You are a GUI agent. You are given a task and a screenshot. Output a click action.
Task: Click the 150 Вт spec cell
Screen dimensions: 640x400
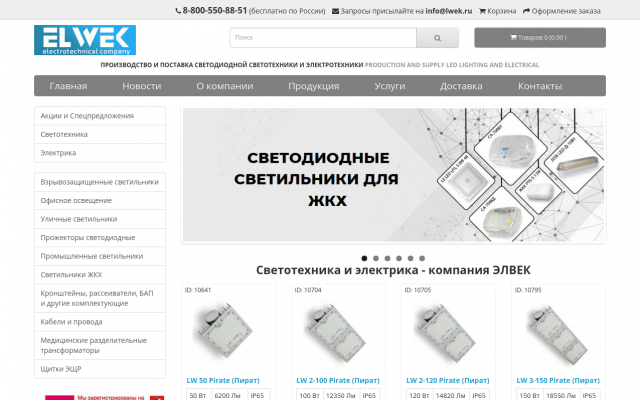529,395
